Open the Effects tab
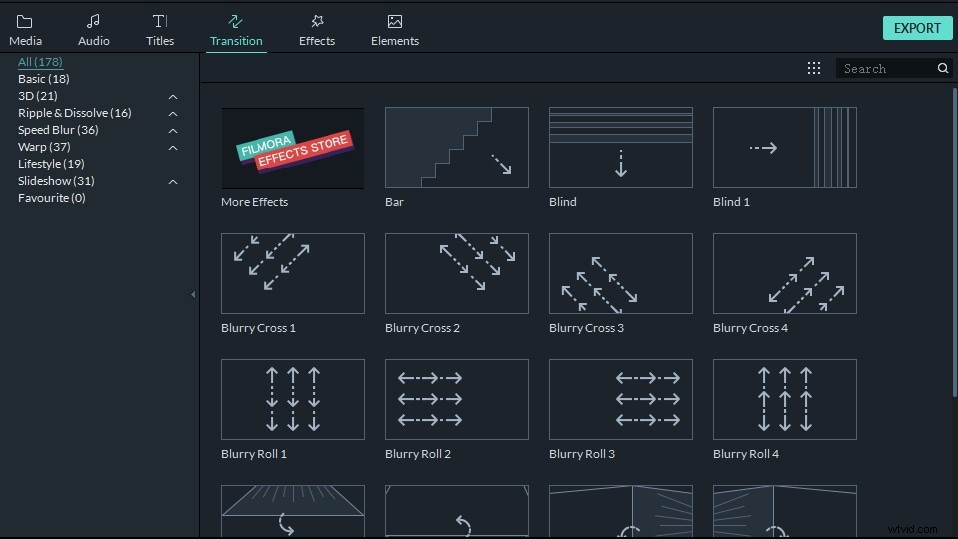The image size is (958, 539). [x=316, y=31]
